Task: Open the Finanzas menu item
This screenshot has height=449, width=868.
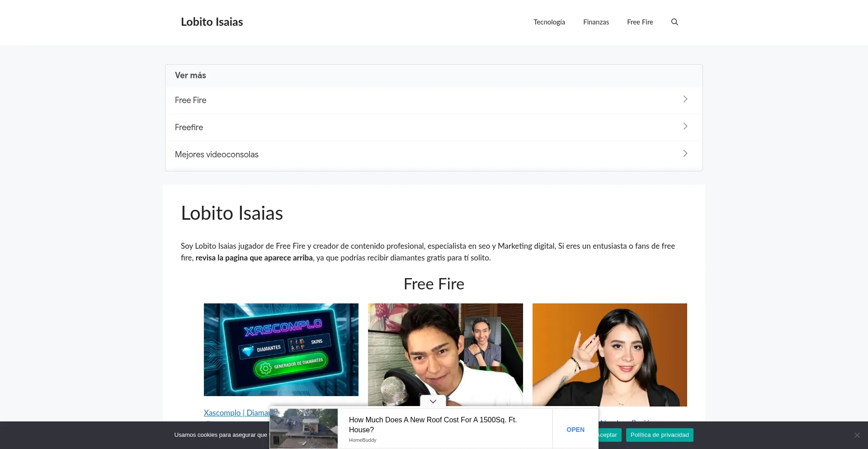Action: pos(596,22)
